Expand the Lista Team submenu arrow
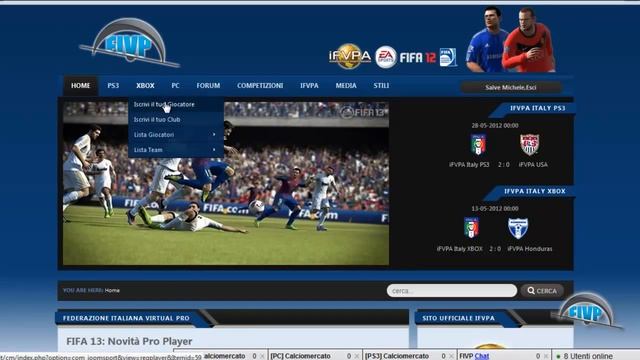 pos(214,150)
